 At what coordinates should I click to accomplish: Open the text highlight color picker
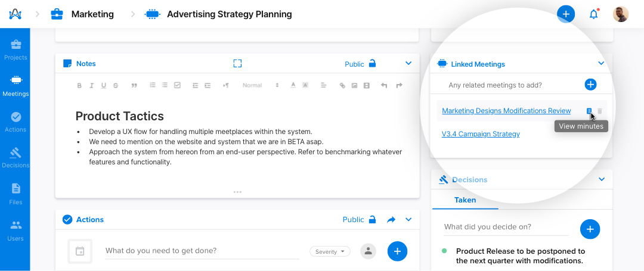click(305, 85)
